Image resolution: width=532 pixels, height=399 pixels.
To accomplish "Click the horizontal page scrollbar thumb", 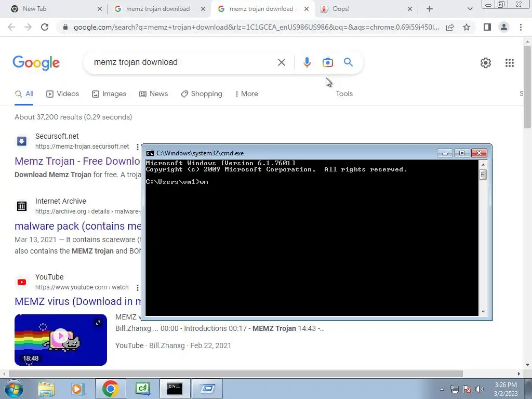I will coord(236,374).
